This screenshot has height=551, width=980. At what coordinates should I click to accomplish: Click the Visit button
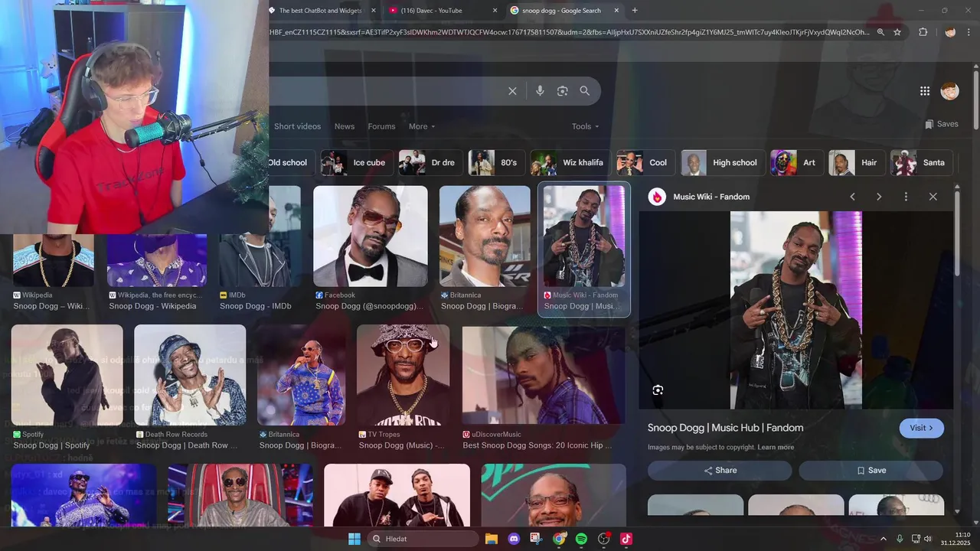[x=921, y=428]
